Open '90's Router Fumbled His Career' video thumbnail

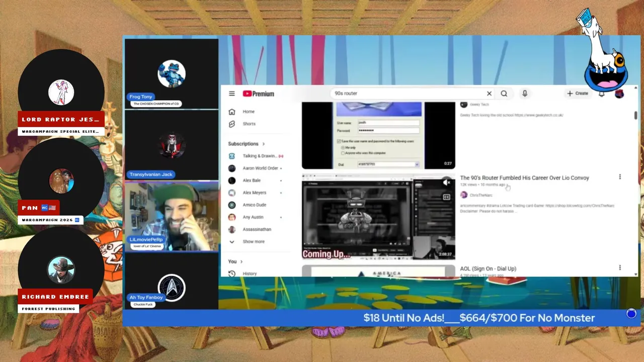tap(378, 217)
